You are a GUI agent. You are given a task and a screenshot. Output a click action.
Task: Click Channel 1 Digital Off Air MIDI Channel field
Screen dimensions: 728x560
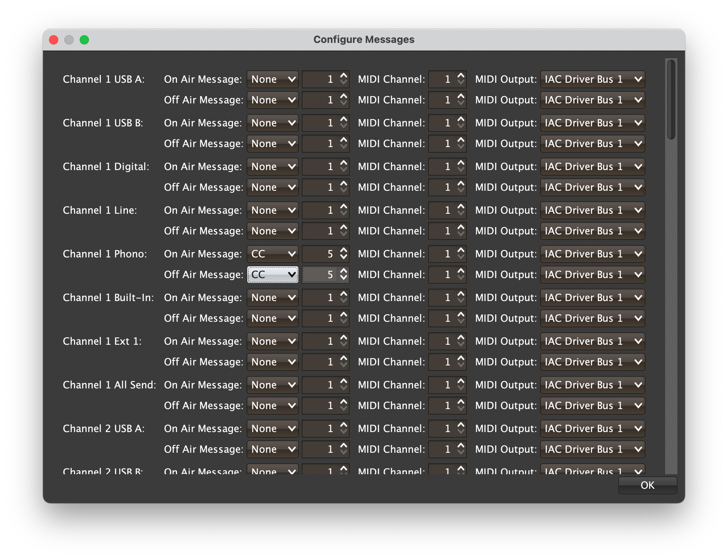pos(442,187)
